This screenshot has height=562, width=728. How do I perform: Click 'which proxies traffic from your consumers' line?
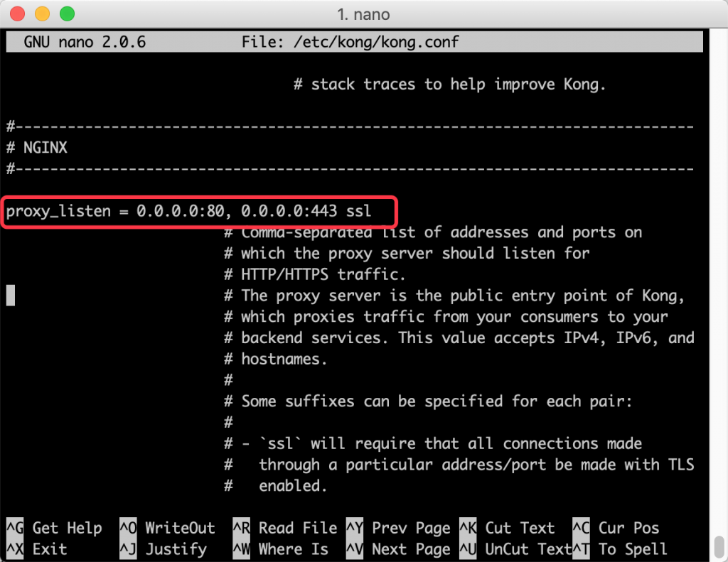(446, 316)
